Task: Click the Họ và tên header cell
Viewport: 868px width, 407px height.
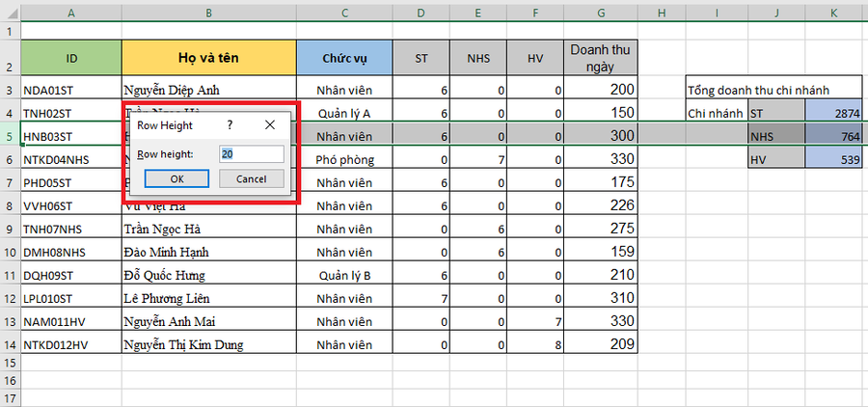Action: tap(208, 58)
